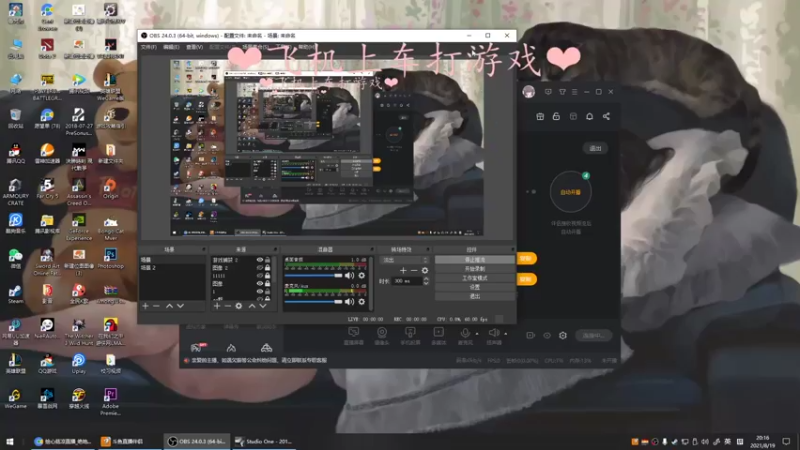Move the selected source down
The width and height of the screenshot is (800, 450).
[x=263, y=306]
